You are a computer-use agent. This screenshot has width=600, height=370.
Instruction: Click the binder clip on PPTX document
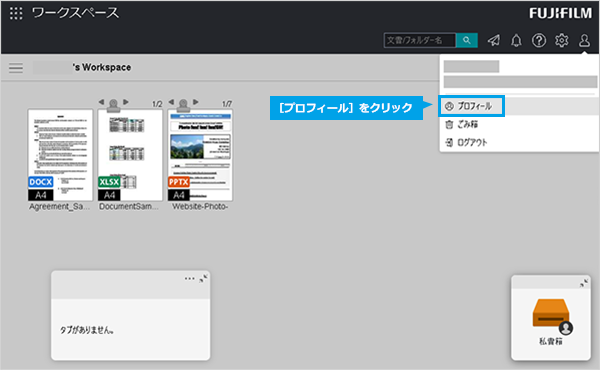[183, 105]
